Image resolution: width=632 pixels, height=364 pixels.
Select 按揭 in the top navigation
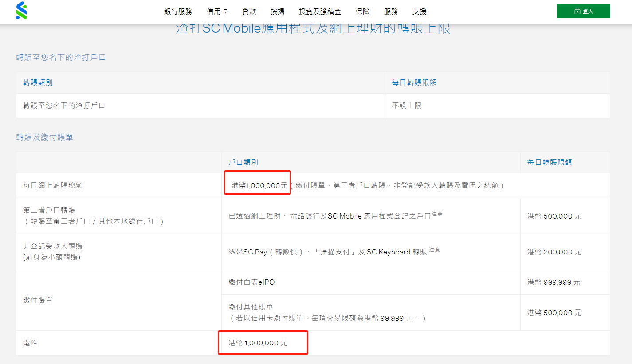(277, 12)
